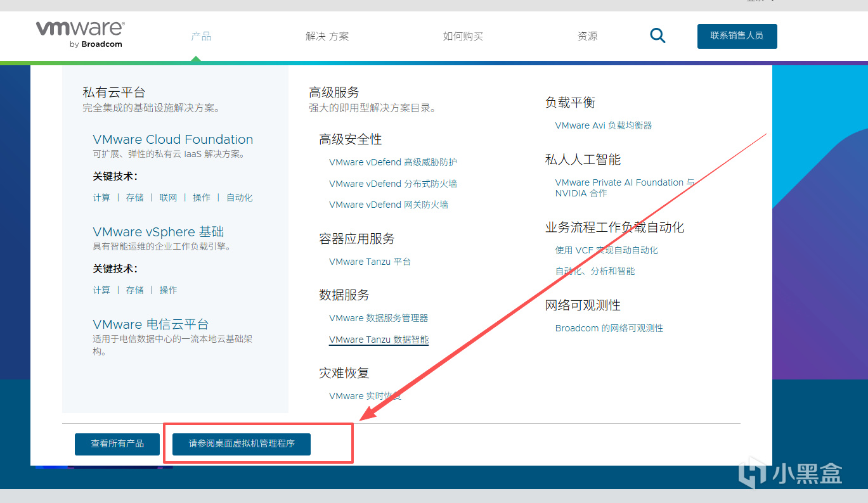Select 操作 under VMware vSphere 基础
Screen dimensions: 868x503
[x=168, y=290]
